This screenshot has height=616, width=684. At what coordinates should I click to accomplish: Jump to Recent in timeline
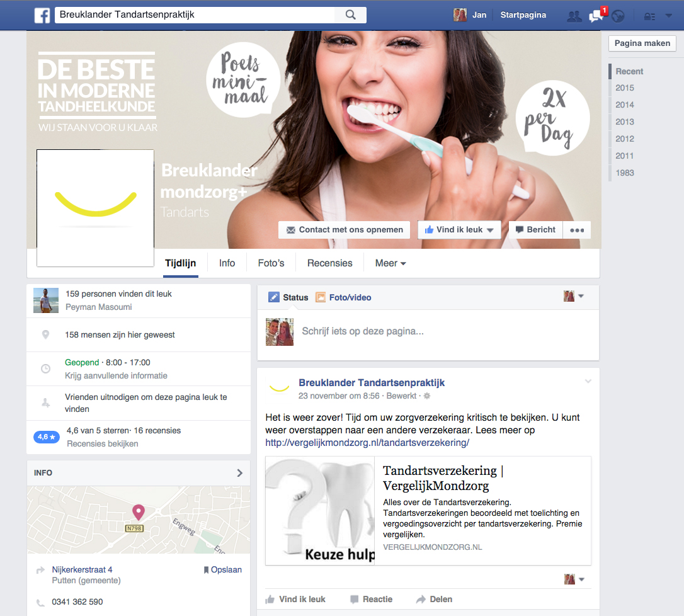point(629,71)
